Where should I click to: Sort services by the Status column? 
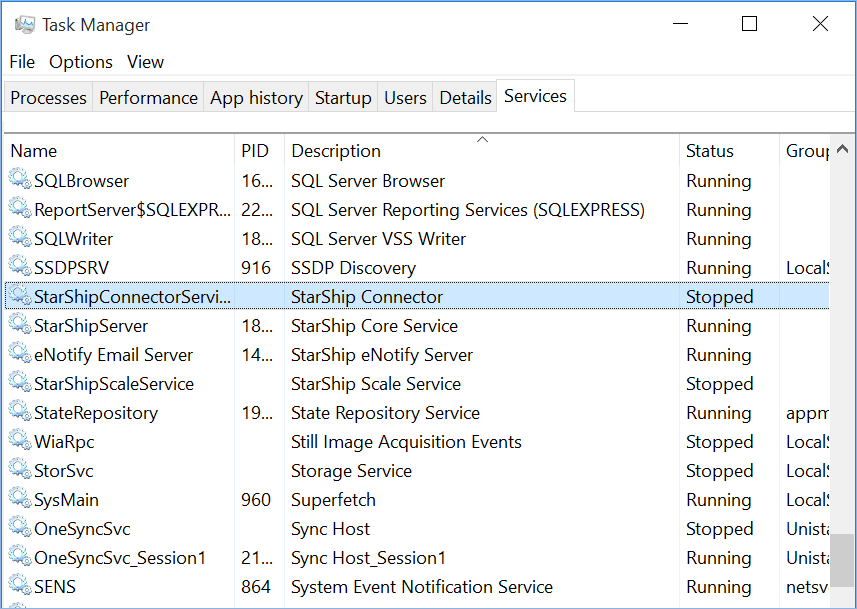point(729,150)
